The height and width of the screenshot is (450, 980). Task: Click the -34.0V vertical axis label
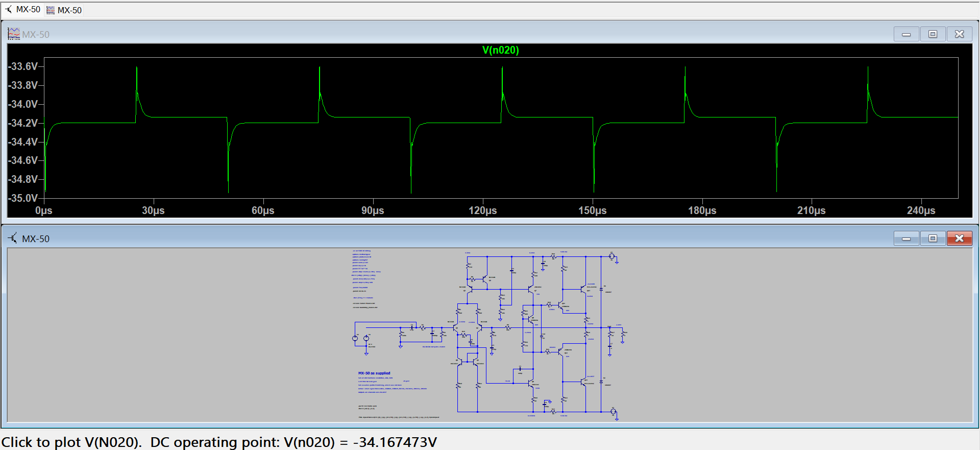tap(23, 104)
